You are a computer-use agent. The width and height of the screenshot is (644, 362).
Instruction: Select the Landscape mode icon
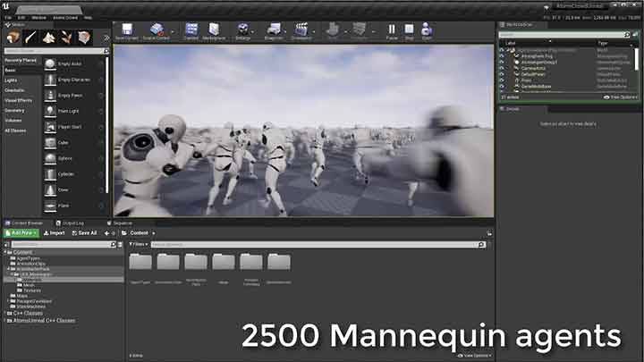(49, 38)
